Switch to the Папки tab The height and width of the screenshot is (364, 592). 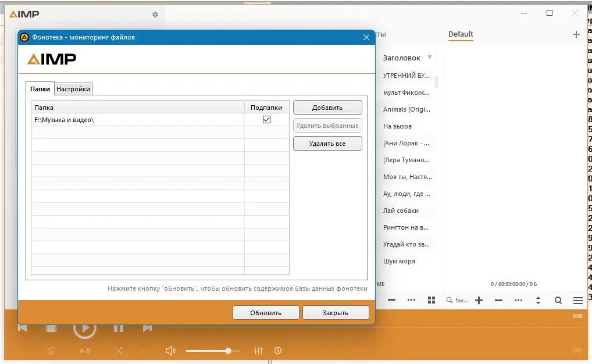click(40, 89)
